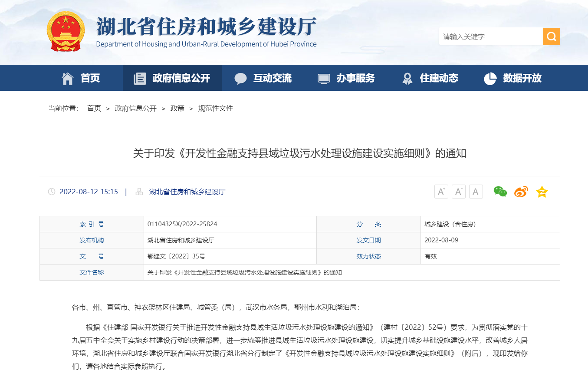The width and height of the screenshot is (588, 377).
Task: Reset font size with plain A button
Action: (476, 192)
